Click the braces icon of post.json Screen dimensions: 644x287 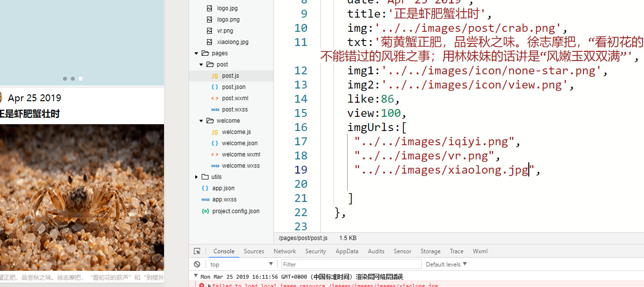click(x=214, y=87)
